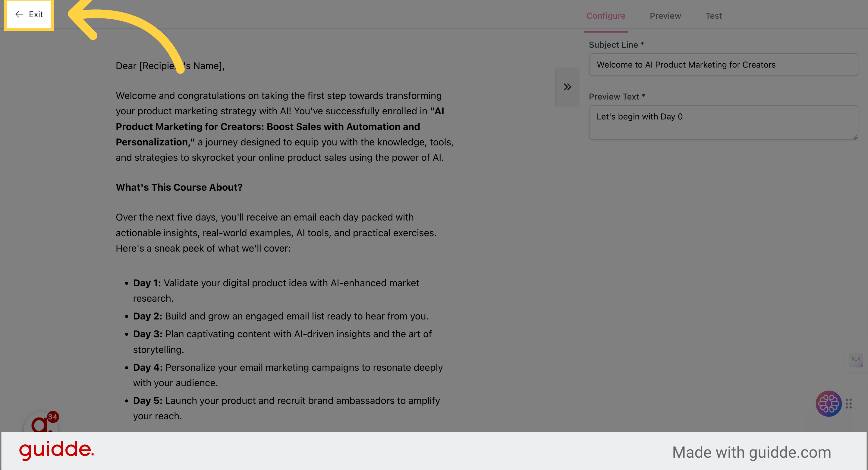Open the Test tab
868x470 pixels.
click(713, 16)
